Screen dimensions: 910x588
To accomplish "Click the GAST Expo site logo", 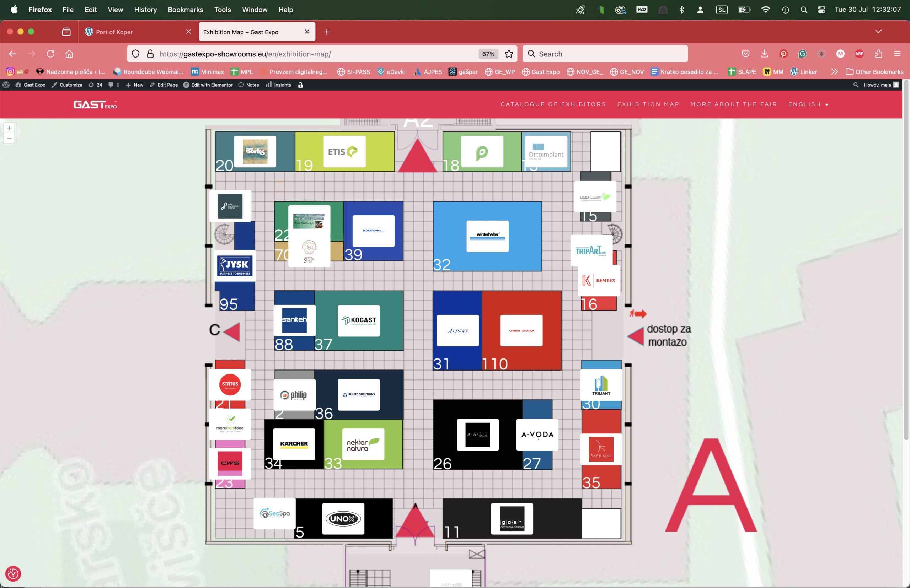I will [95, 104].
